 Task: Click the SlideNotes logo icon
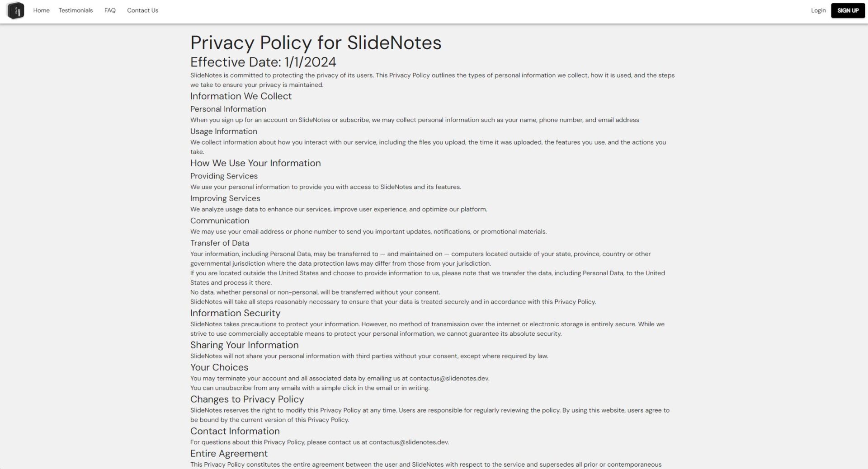click(x=16, y=10)
